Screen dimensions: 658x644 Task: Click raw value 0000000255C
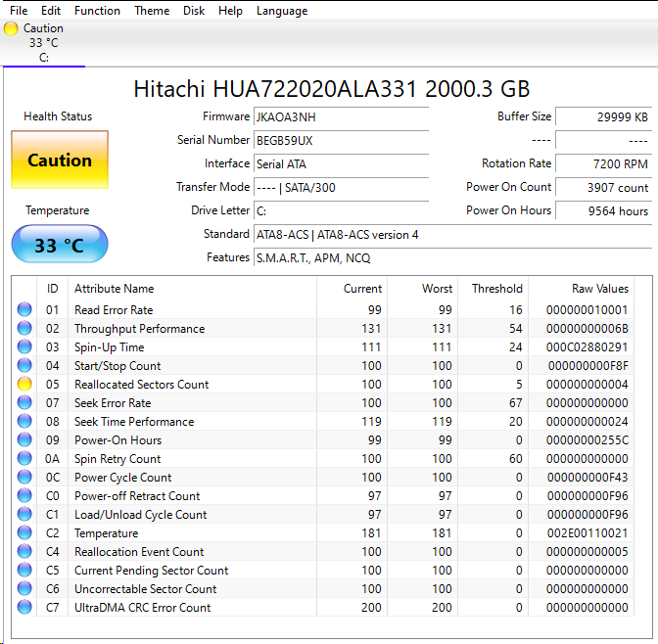point(587,440)
